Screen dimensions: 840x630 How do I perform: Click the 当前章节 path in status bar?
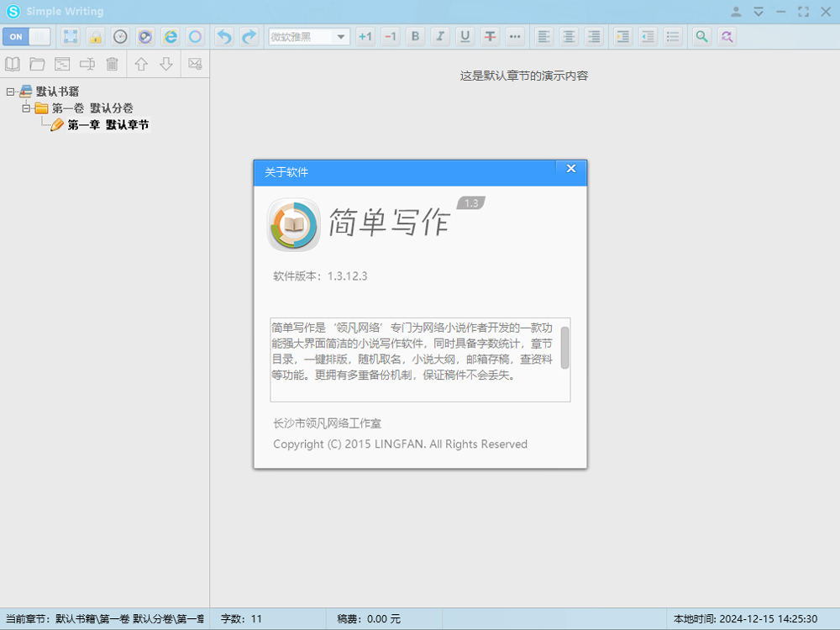point(105,619)
